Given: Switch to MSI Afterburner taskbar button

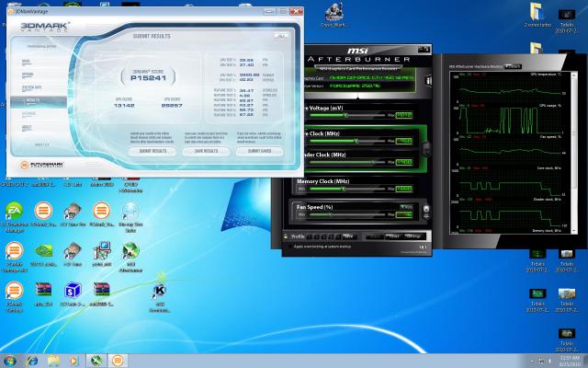Looking at the screenshot, I should (x=96, y=361).
